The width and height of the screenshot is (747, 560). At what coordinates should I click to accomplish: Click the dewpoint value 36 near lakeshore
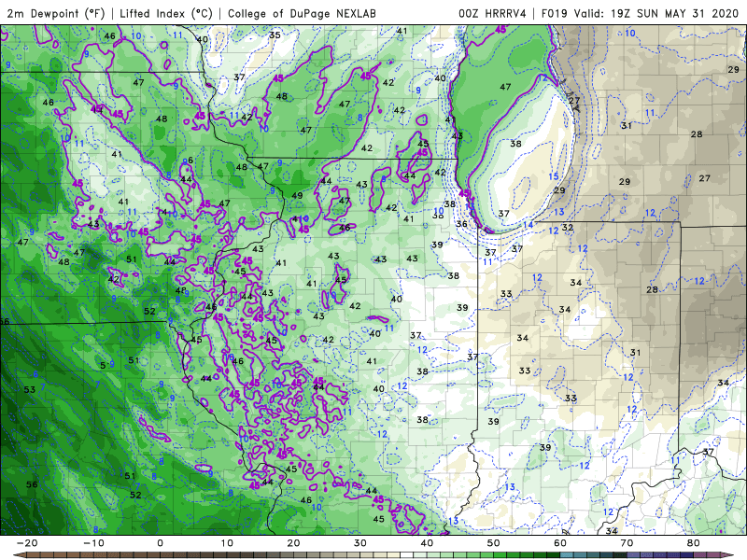pyautogui.click(x=461, y=224)
